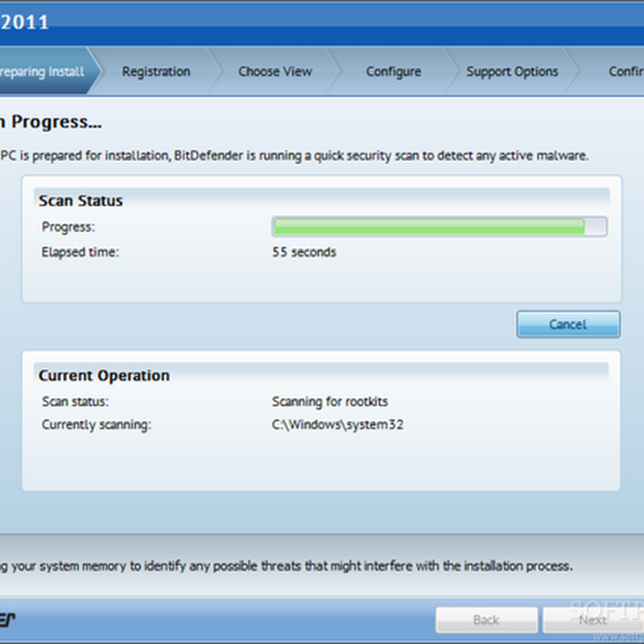Select the Support Options step

[512, 72]
